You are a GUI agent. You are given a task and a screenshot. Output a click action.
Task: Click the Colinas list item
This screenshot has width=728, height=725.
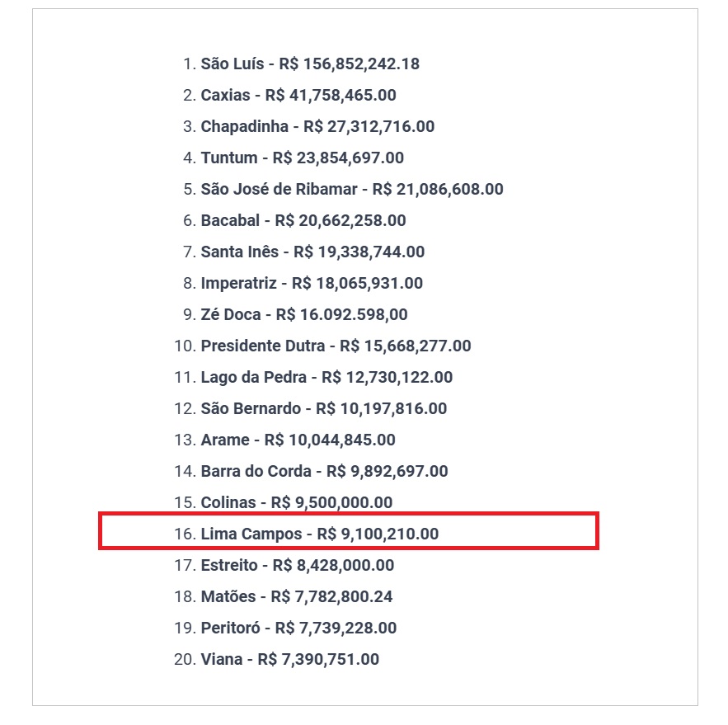click(x=296, y=503)
